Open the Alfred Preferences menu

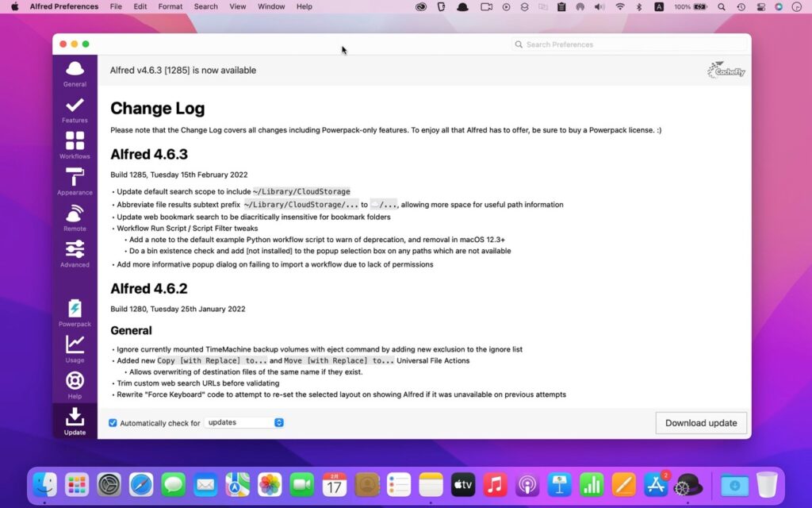coord(64,6)
